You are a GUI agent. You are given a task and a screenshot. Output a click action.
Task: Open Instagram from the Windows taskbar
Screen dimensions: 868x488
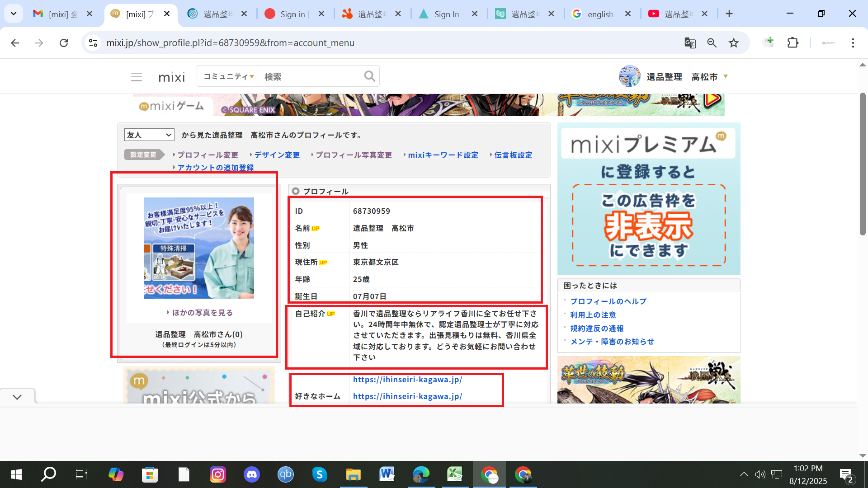pyautogui.click(x=217, y=474)
